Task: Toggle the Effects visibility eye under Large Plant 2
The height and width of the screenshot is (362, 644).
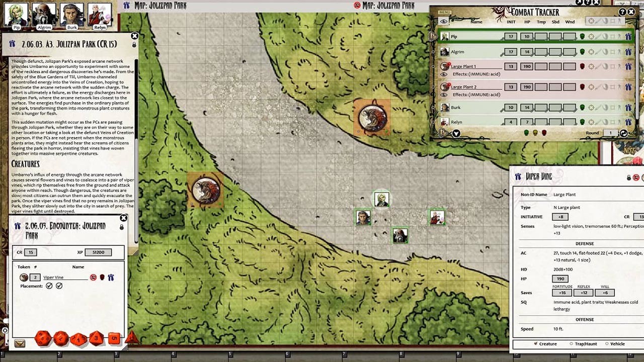Action: (445, 94)
